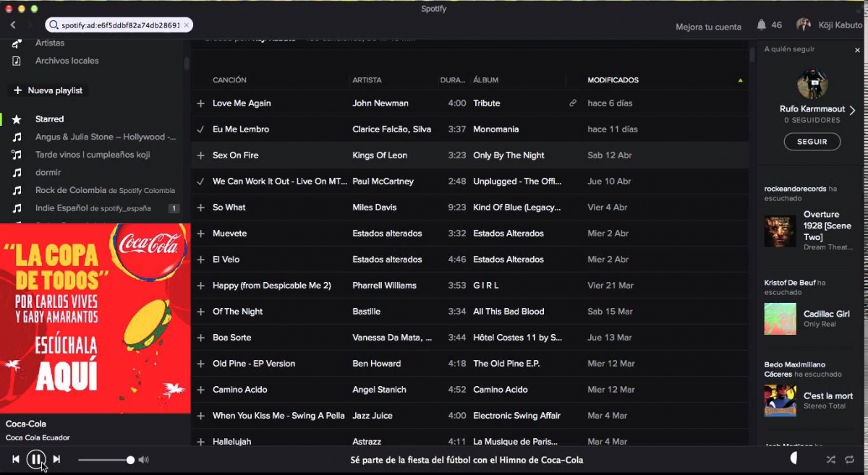The width and height of the screenshot is (868, 475).
Task: Open album All This Bad Blood
Action: 509,312
